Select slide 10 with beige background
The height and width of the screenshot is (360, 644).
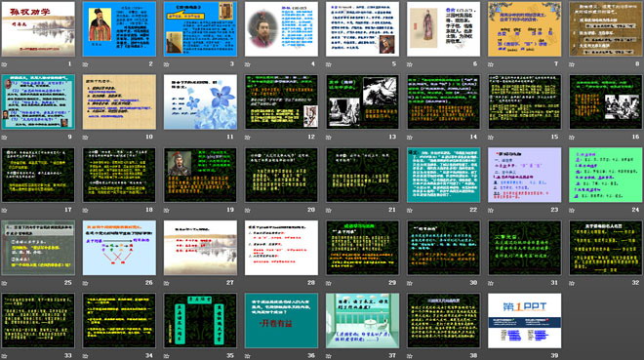[119, 101]
